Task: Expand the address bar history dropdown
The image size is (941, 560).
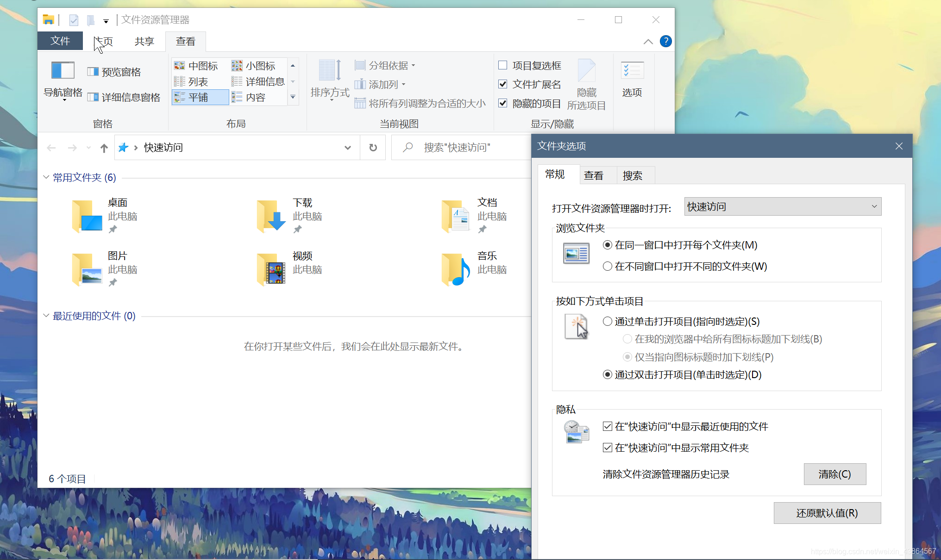Action: pyautogui.click(x=347, y=148)
